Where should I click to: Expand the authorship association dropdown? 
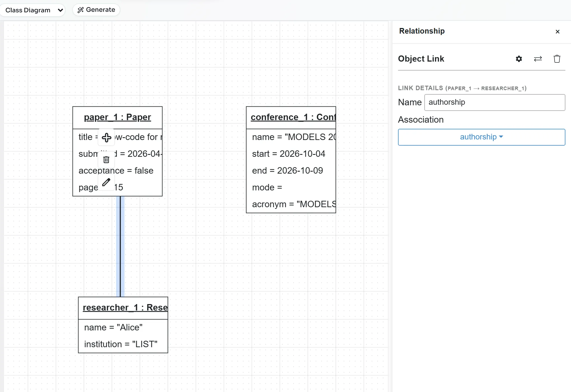[x=481, y=137]
